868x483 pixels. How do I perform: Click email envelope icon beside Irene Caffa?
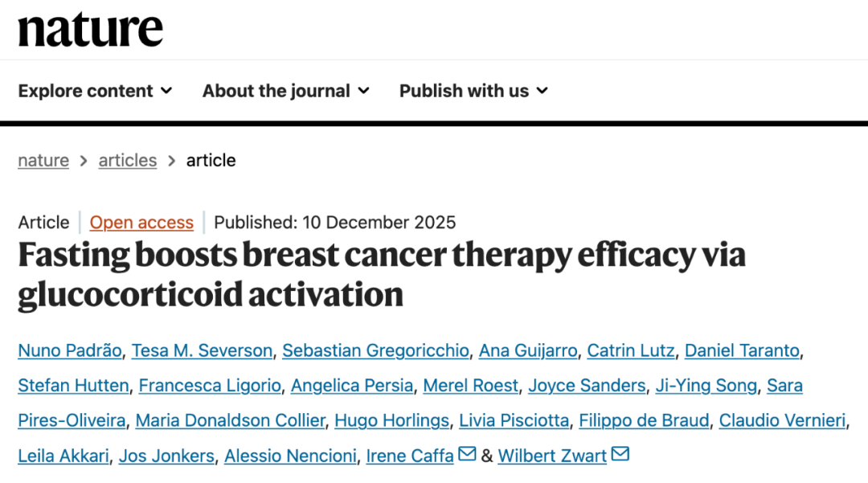467,455
